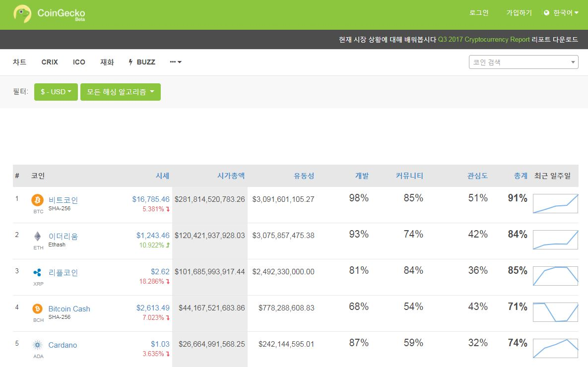Click Bitcoin Cash price $2,613.49
The height and width of the screenshot is (367, 588).
tap(153, 308)
